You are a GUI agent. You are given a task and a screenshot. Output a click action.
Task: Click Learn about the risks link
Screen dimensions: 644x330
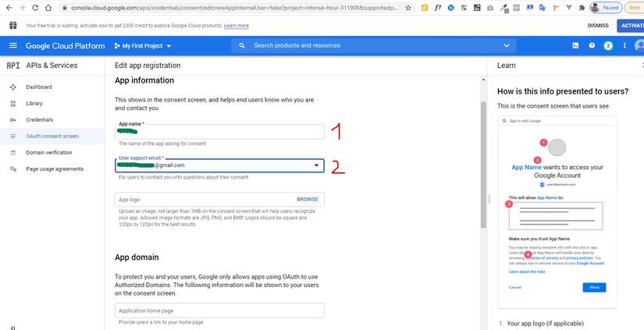[527, 271]
